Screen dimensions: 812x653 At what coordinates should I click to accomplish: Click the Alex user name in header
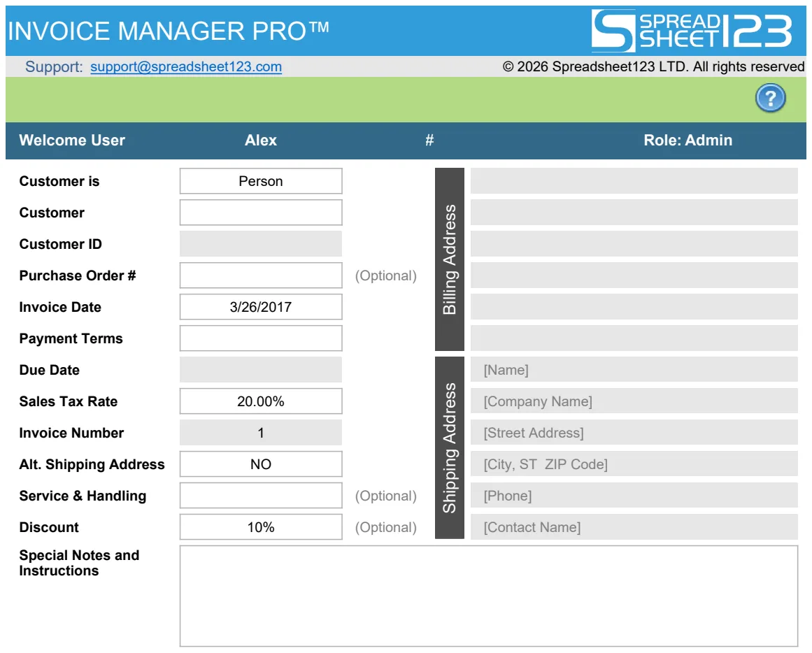(x=261, y=141)
